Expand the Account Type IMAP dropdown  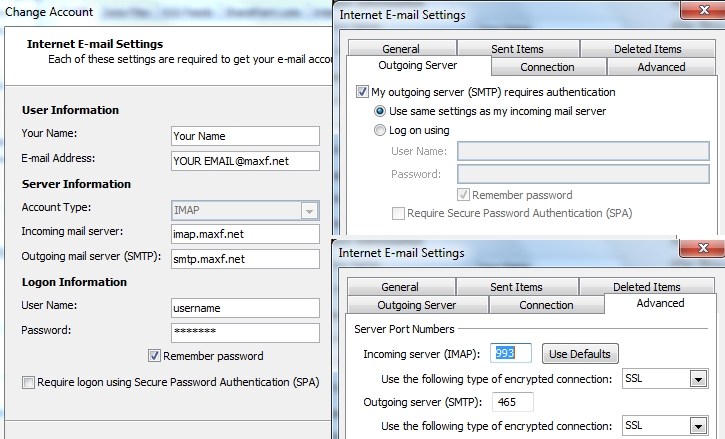point(309,211)
